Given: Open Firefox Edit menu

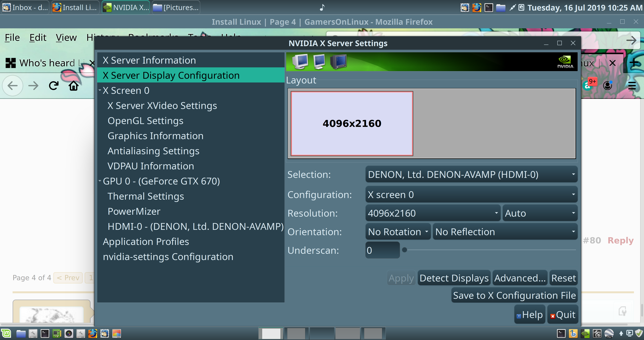Looking at the screenshot, I should point(38,38).
